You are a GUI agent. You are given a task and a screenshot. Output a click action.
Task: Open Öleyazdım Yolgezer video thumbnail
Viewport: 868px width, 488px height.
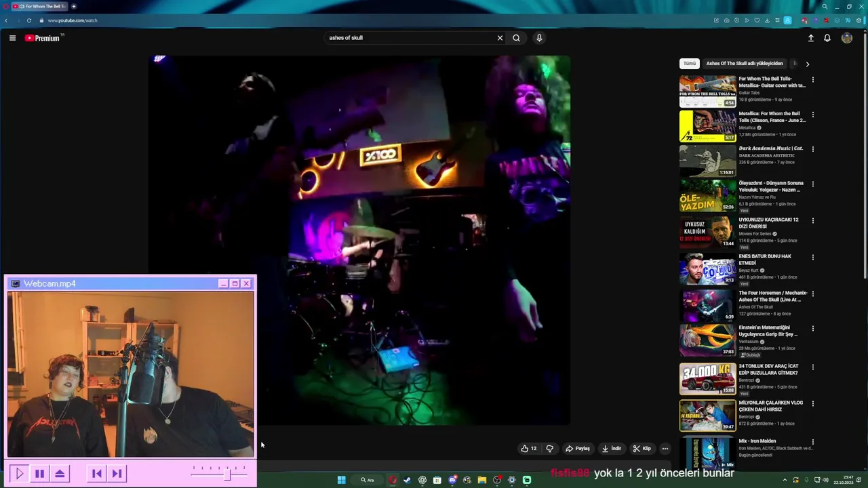707,196
